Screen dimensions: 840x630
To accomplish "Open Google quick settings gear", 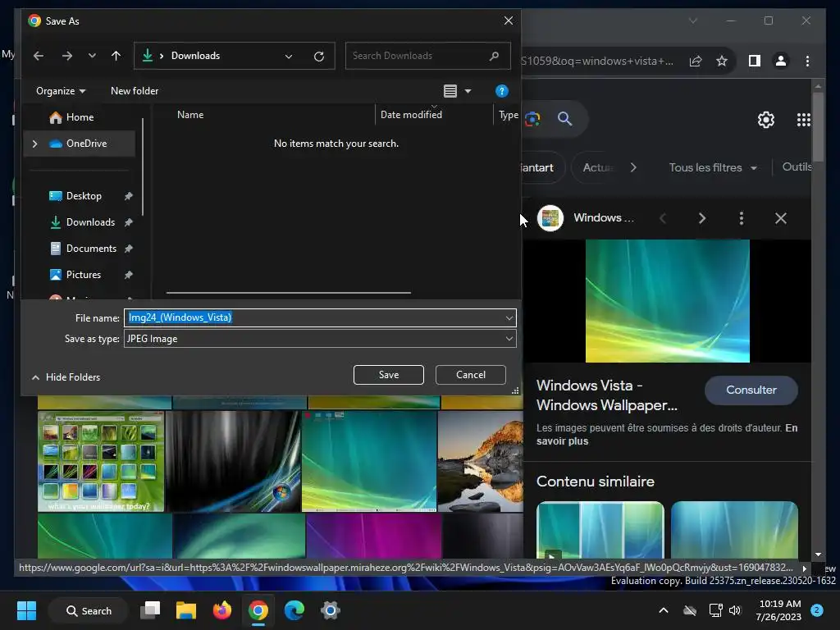I will pyautogui.click(x=766, y=120).
